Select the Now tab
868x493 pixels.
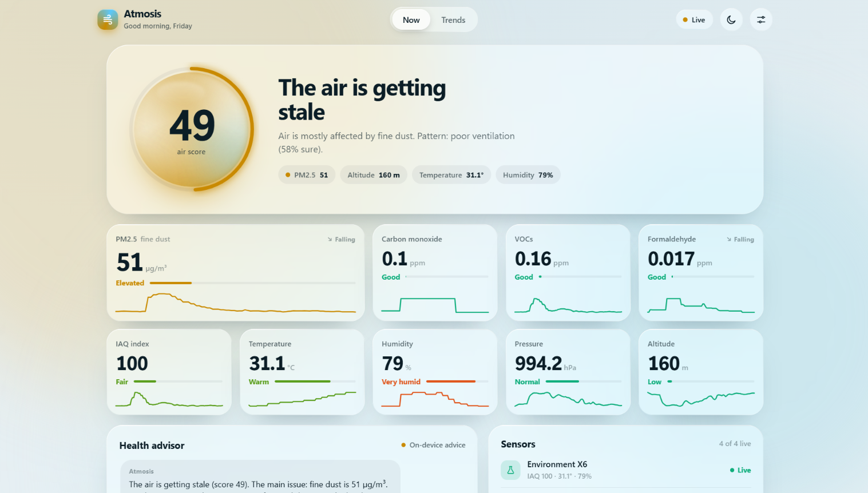(411, 20)
